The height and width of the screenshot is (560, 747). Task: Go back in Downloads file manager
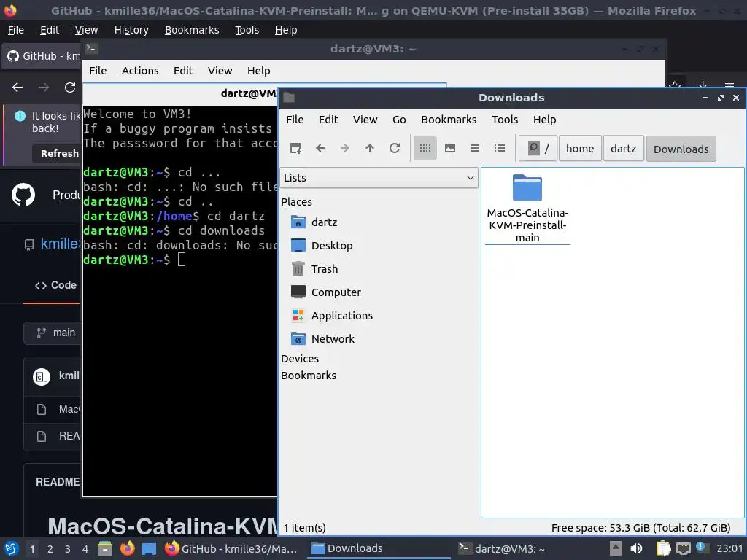(x=320, y=149)
